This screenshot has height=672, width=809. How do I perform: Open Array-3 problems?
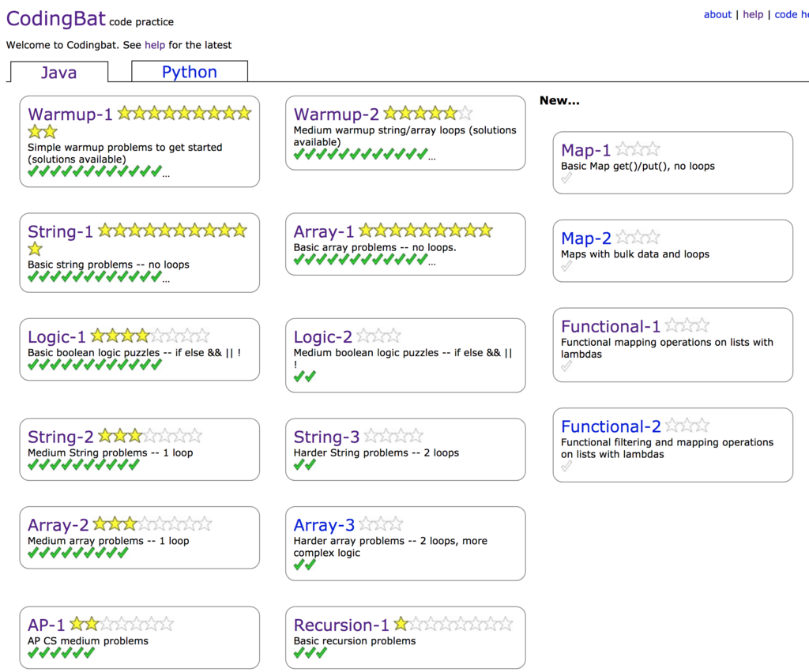point(324,525)
